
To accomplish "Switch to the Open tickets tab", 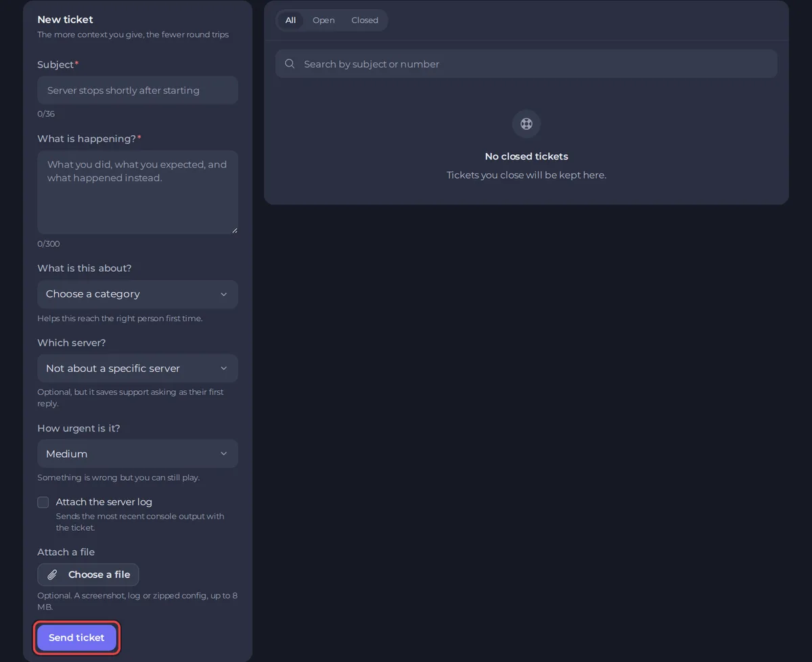I will click(323, 20).
